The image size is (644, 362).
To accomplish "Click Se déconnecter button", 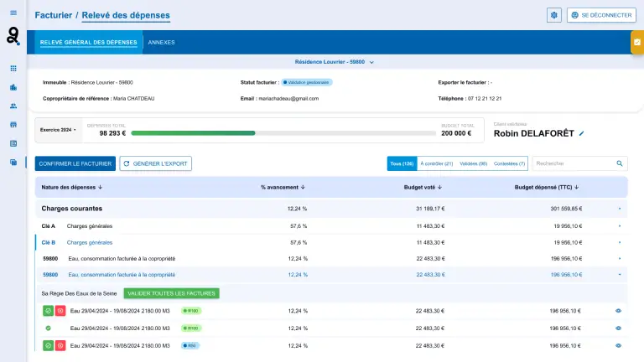I will [x=601, y=15].
